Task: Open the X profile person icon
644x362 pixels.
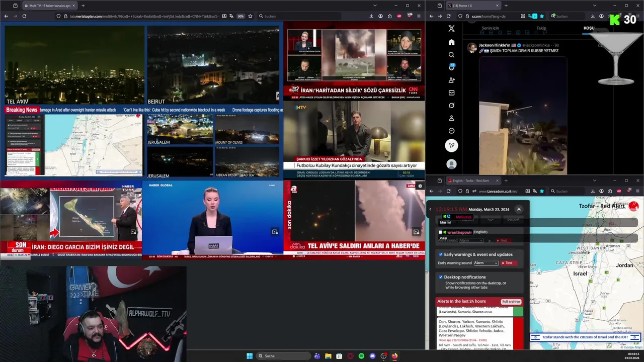Action: [x=451, y=118]
